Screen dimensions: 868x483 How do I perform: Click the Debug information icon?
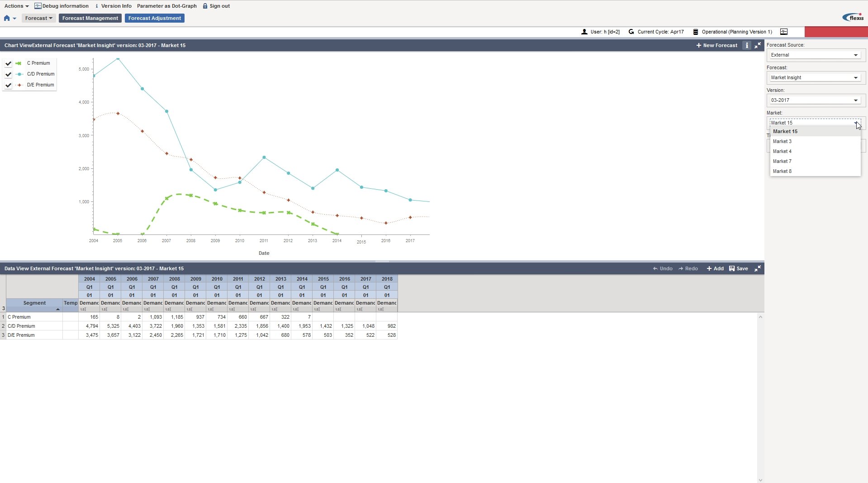[38, 6]
